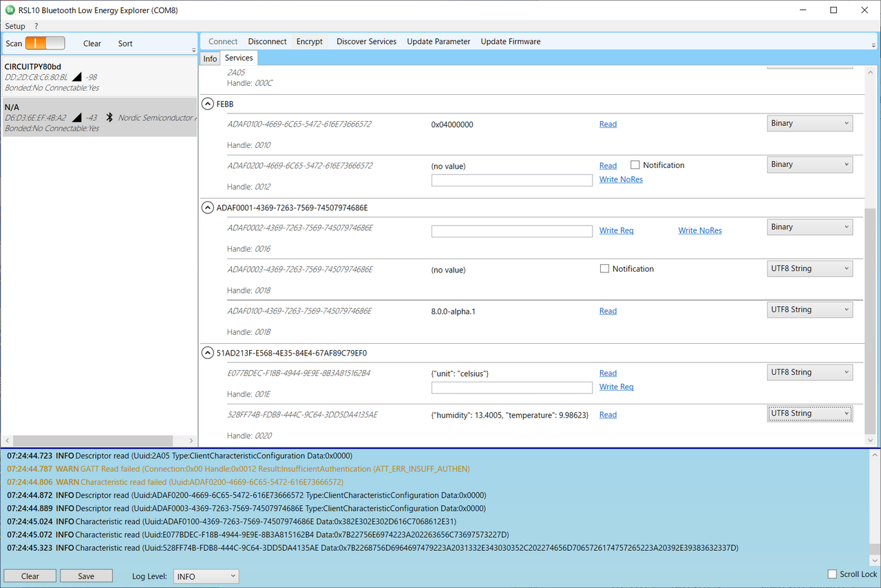Collapse the ADAF0001 service group
This screenshot has width=881, height=588.
click(x=208, y=208)
